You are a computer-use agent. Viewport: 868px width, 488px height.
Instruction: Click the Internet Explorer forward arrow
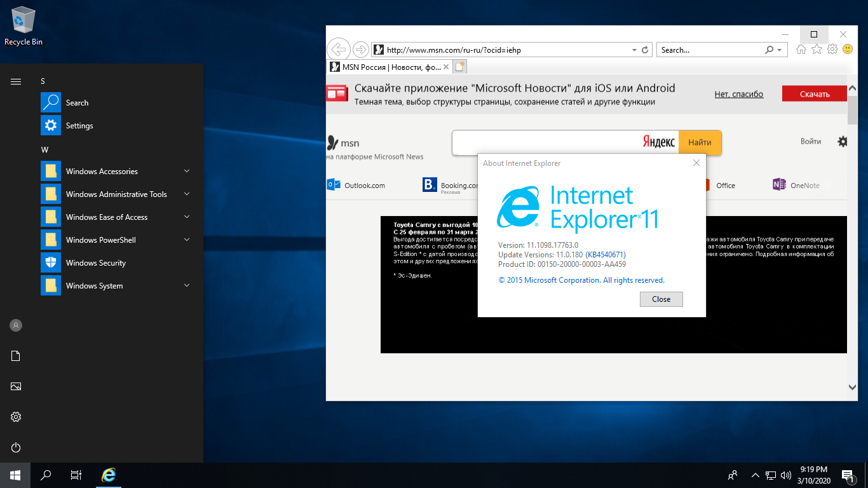[x=361, y=50]
